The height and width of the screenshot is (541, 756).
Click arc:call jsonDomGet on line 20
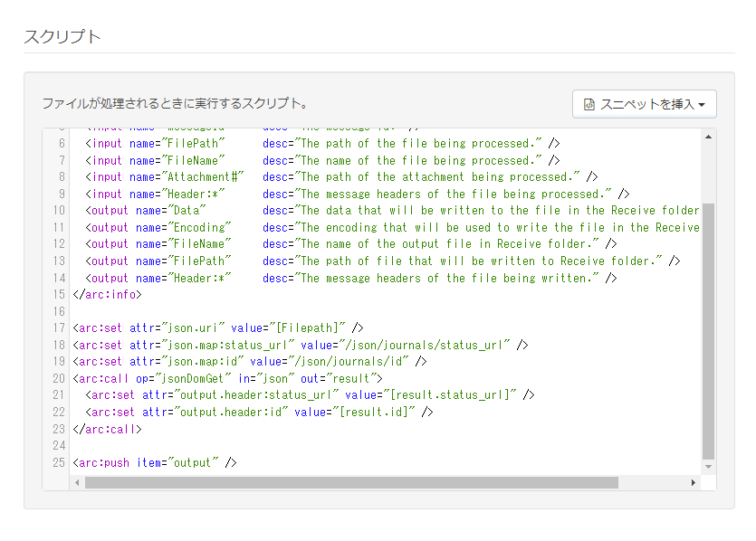click(227, 379)
